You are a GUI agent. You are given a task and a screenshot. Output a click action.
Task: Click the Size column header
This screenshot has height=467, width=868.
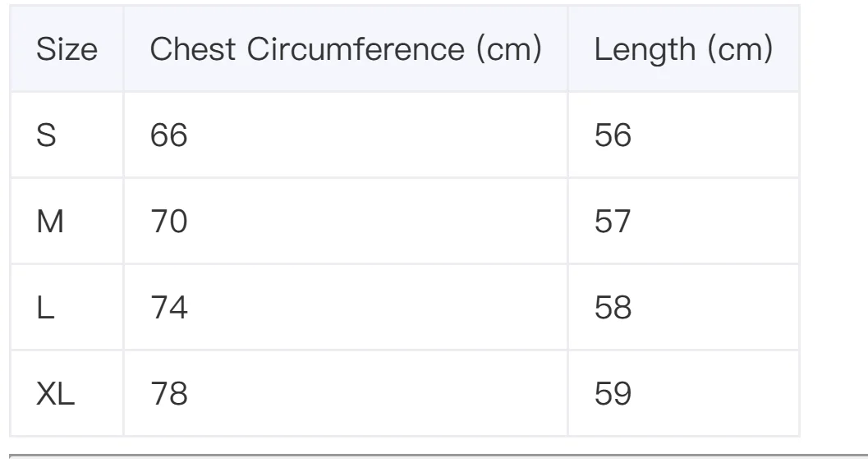coord(67,50)
